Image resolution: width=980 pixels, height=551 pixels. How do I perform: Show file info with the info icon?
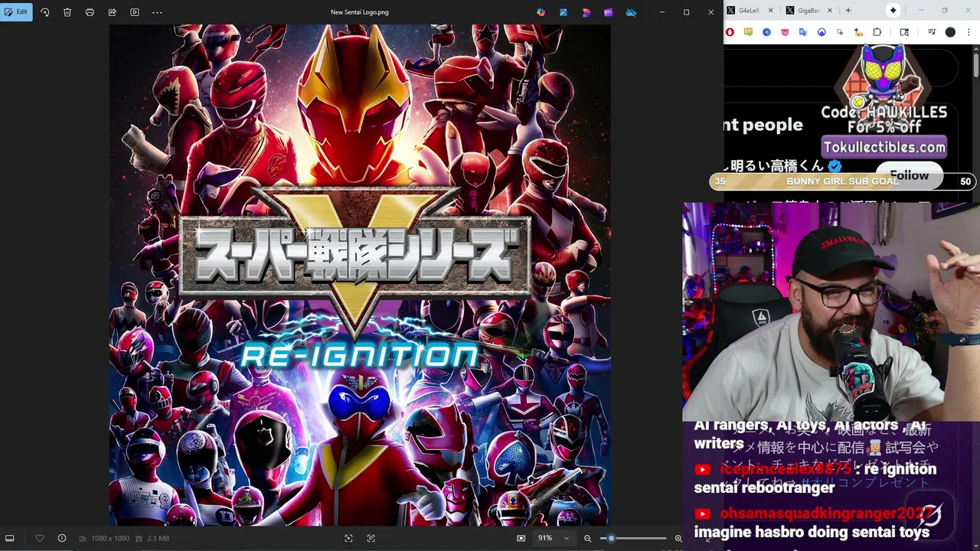(x=62, y=538)
